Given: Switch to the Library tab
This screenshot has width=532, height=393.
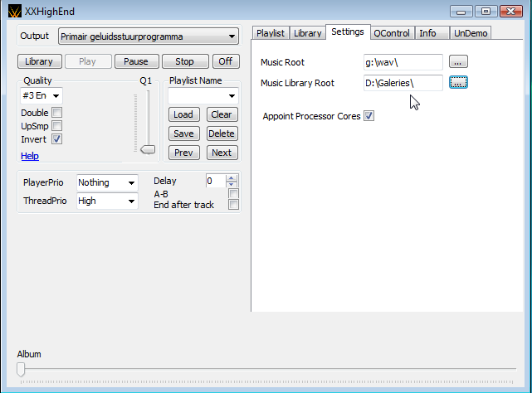Looking at the screenshot, I should pos(308,33).
